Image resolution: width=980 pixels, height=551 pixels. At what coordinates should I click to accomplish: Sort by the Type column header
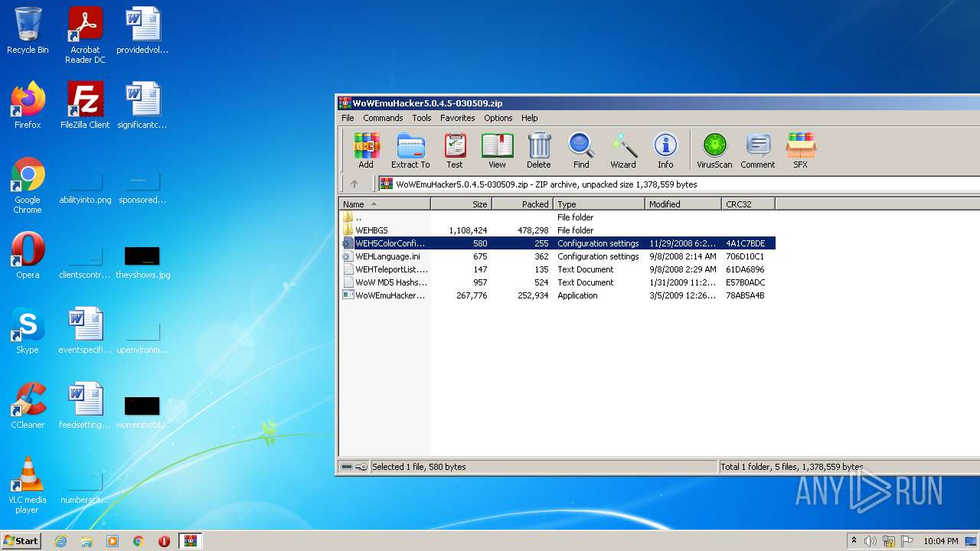point(599,204)
